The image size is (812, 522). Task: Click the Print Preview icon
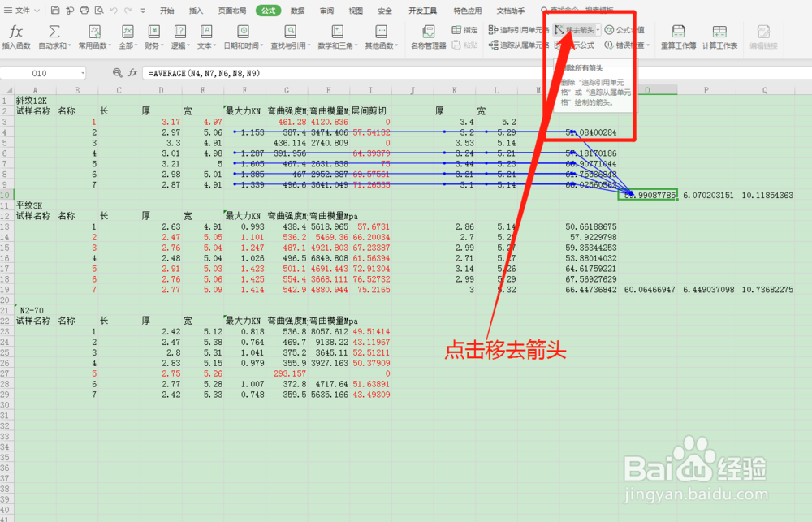coord(99,11)
